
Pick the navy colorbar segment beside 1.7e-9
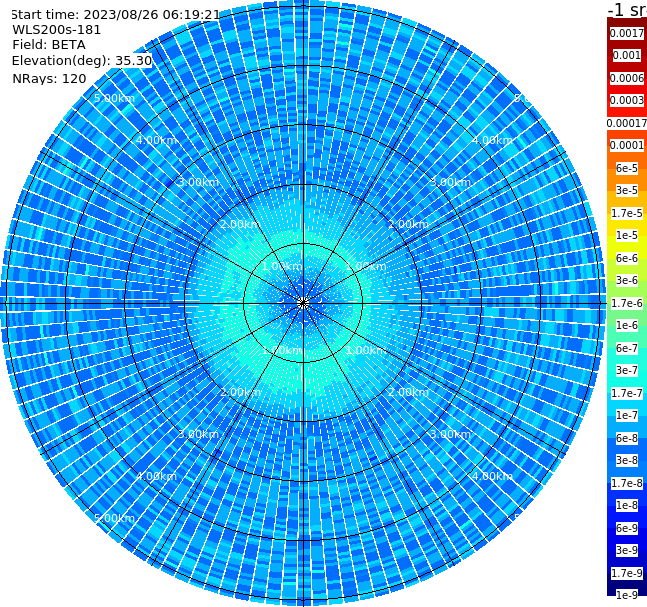[627, 583]
